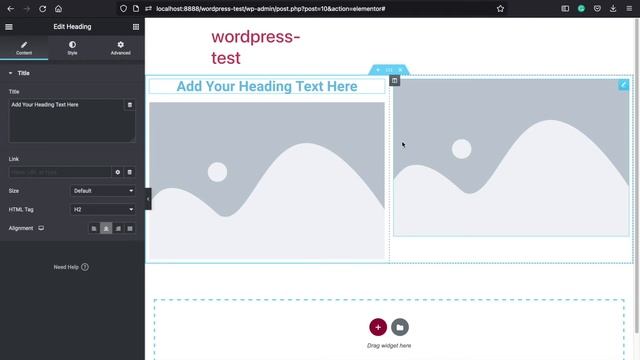Reload the page

click(x=42, y=9)
